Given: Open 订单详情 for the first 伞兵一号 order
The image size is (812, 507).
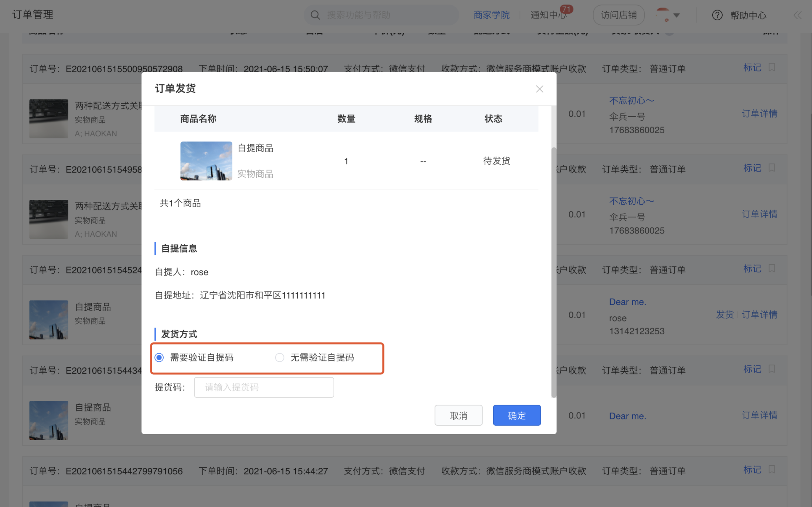Looking at the screenshot, I should pos(760,113).
